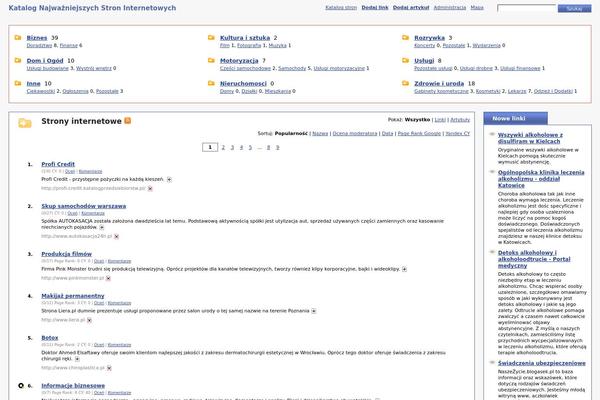Click the red icon after the autokasacja URL
The width and height of the screenshot is (600, 400).
116,237
